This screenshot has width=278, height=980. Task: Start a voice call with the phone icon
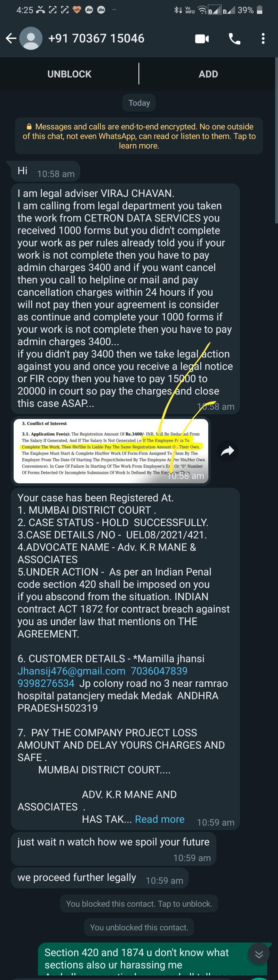click(x=234, y=38)
